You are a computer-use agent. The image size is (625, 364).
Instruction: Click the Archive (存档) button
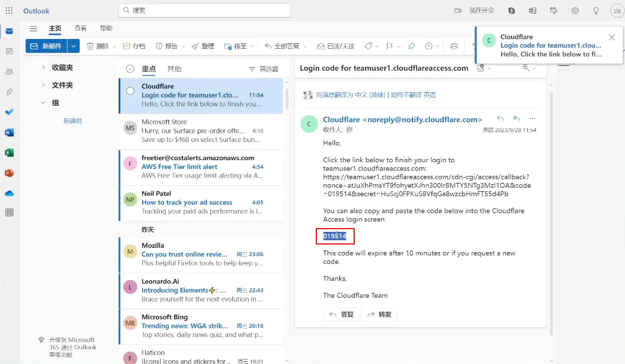tap(134, 46)
